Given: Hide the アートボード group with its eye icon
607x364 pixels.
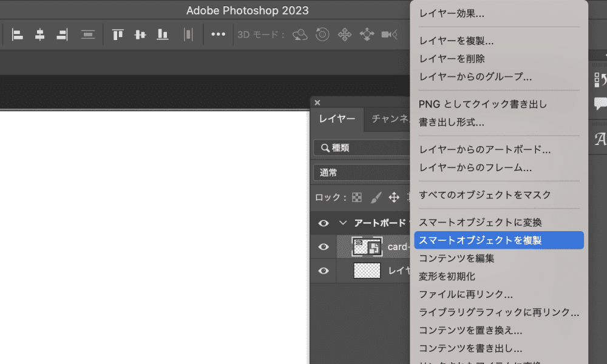Looking at the screenshot, I should point(324,223).
